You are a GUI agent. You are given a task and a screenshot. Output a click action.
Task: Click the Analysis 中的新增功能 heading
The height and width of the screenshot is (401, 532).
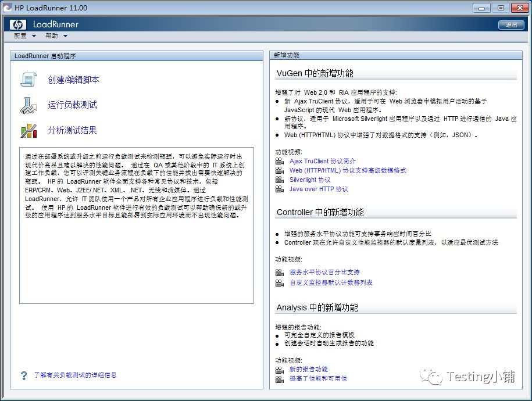click(x=317, y=307)
